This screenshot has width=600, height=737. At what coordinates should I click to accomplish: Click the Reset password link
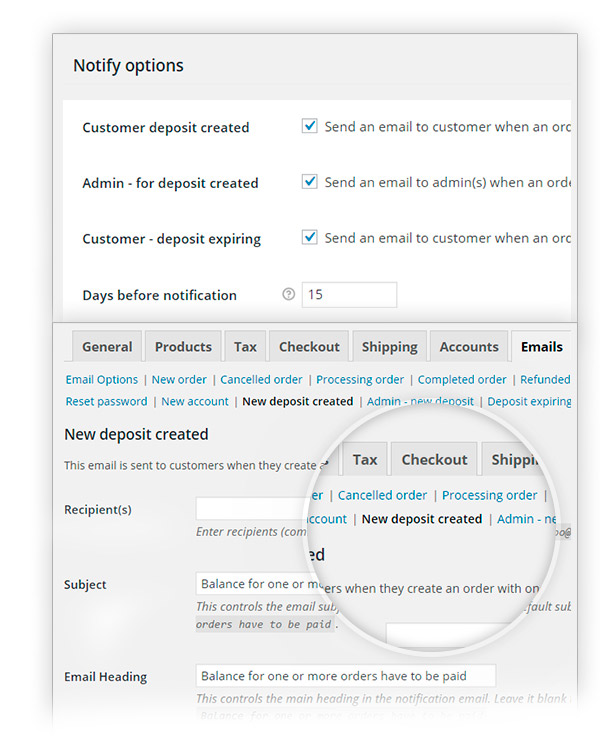pyautogui.click(x=106, y=401)
